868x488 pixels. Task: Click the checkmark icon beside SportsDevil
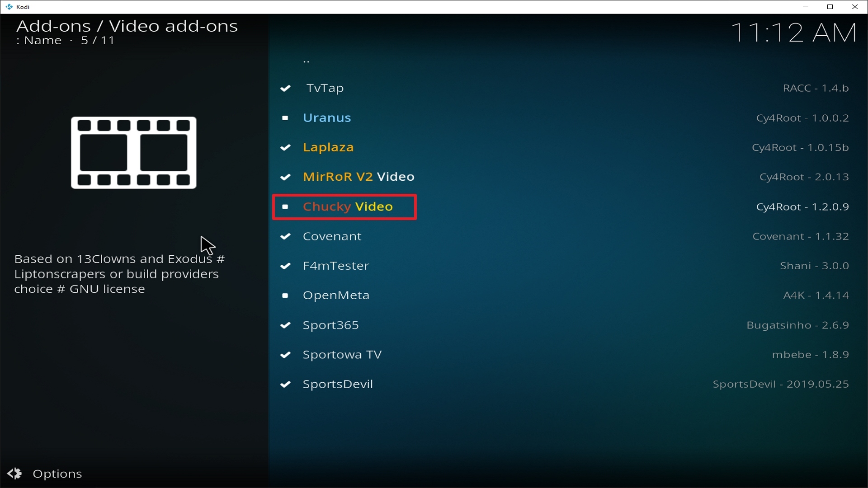(x=285, y=384)
